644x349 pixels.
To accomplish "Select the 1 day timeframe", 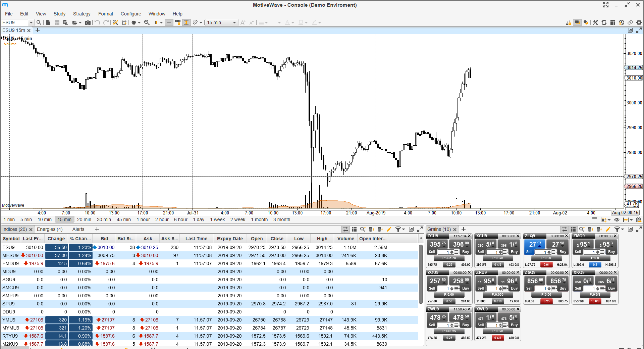I will (x=199, y=219).
